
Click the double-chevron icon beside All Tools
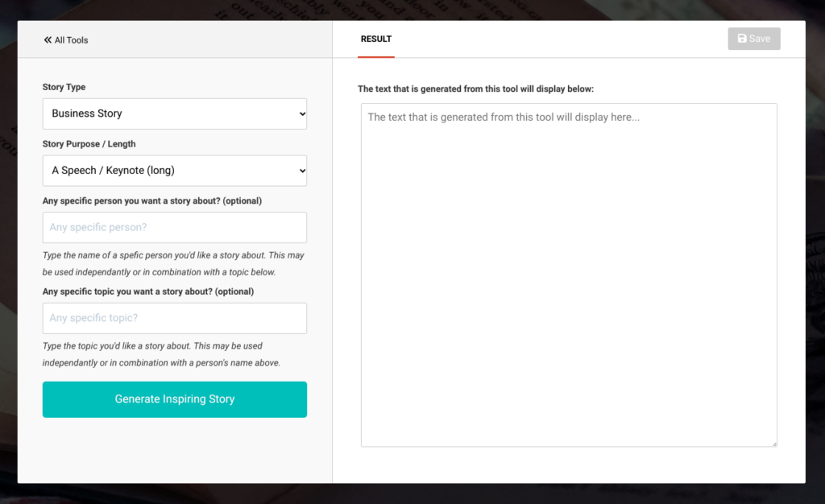(48, 40)
